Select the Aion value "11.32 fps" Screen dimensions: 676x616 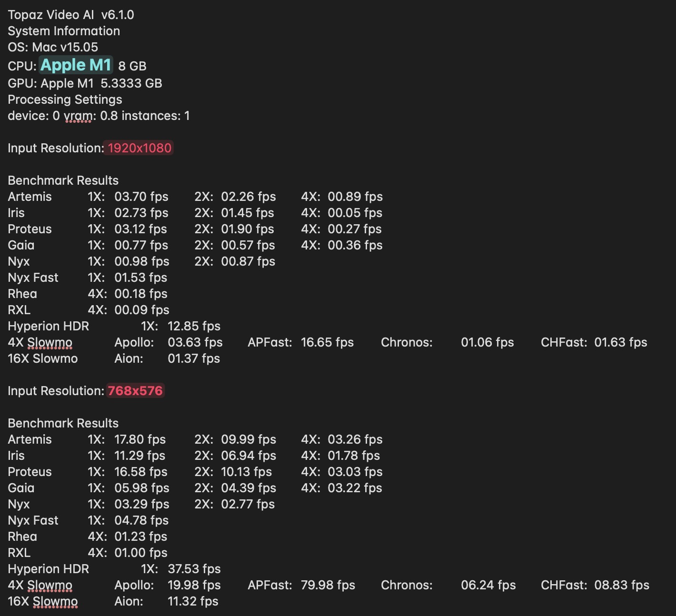click(x=193, y=601)
